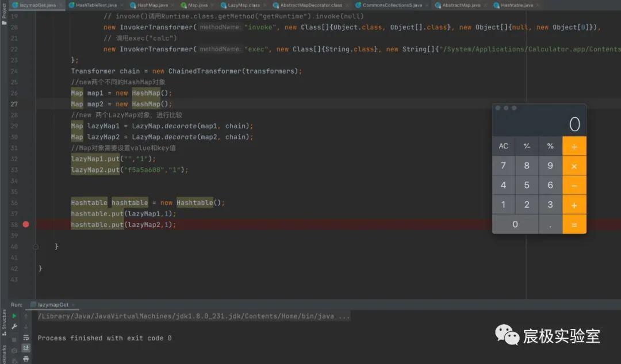Click the percent key on Calculator
621x364 pixels.
(550, 146)
